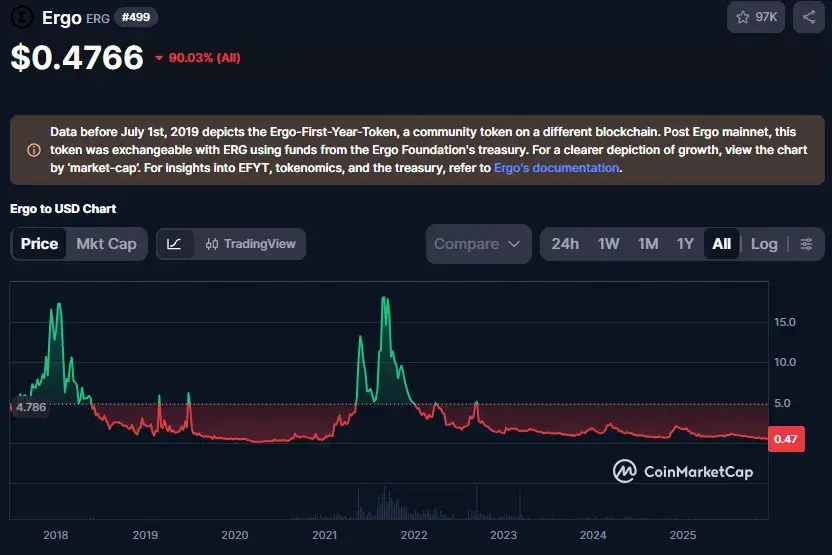The height and width of the screenshot is (555, 832).
Task: Click the 2021 label on time axis
Action: click(324, 535)
